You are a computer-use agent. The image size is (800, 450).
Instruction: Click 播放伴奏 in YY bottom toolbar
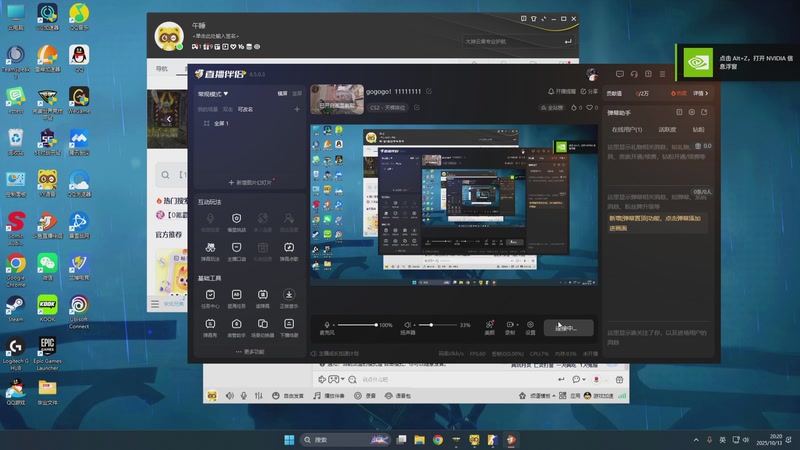(x=329, y=395)
